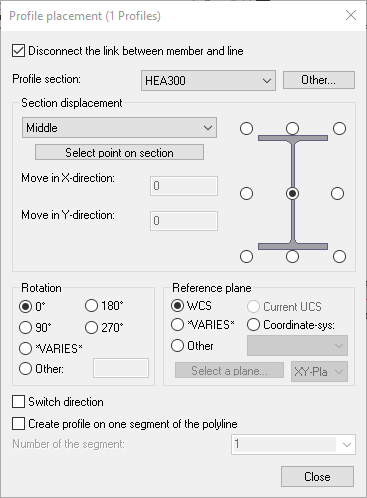Click Select point on section button
This screenshot has width=367, height=498.
(x=119, y=152)
